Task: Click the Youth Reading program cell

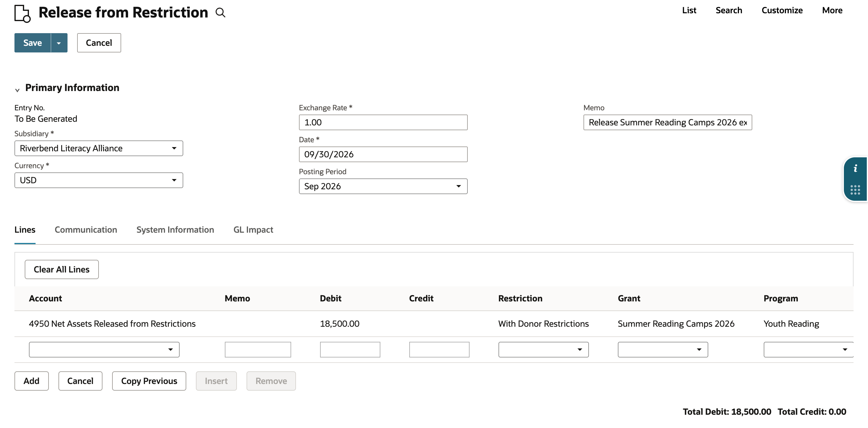Action: [791, 323]
